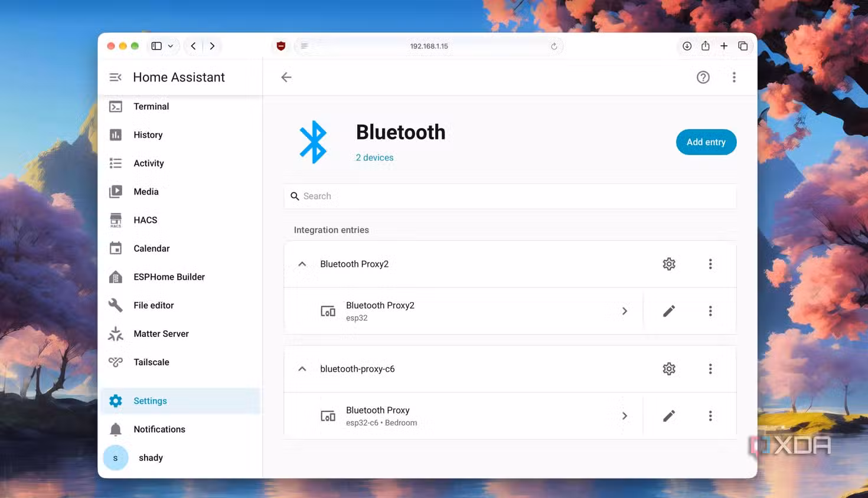The image size is (868, 498).
Task: Open the Activity sidebar item
Action: 180,163
